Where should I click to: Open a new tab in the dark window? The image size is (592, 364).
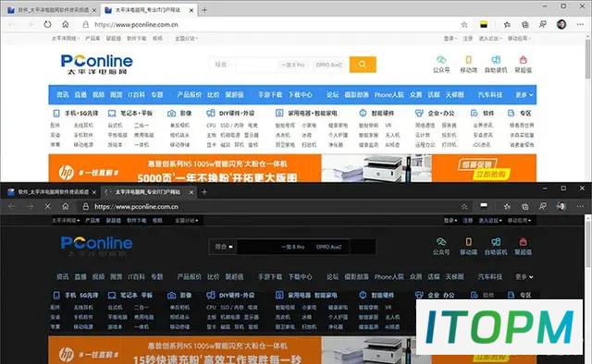click(204, 192)
